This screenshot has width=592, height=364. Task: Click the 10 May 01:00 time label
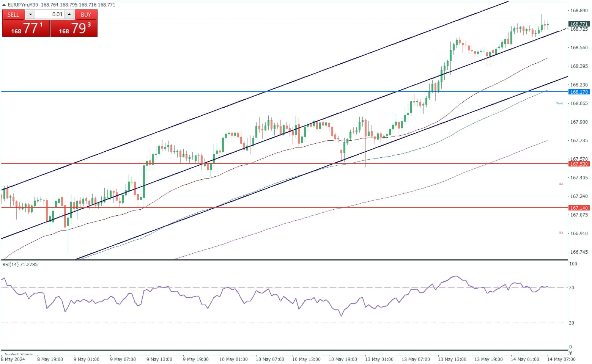click(233, 359)
